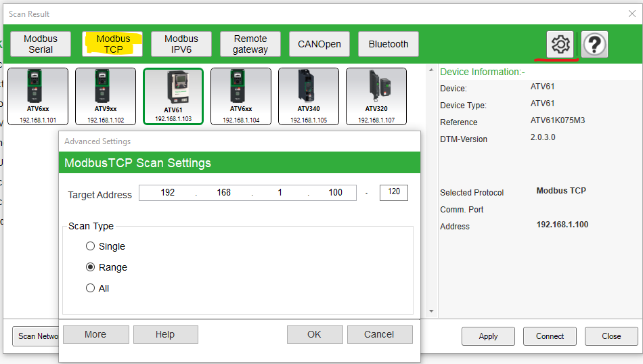Click the Device Information heading
This screenshot has width=643, height=364.
pos(482,72)
